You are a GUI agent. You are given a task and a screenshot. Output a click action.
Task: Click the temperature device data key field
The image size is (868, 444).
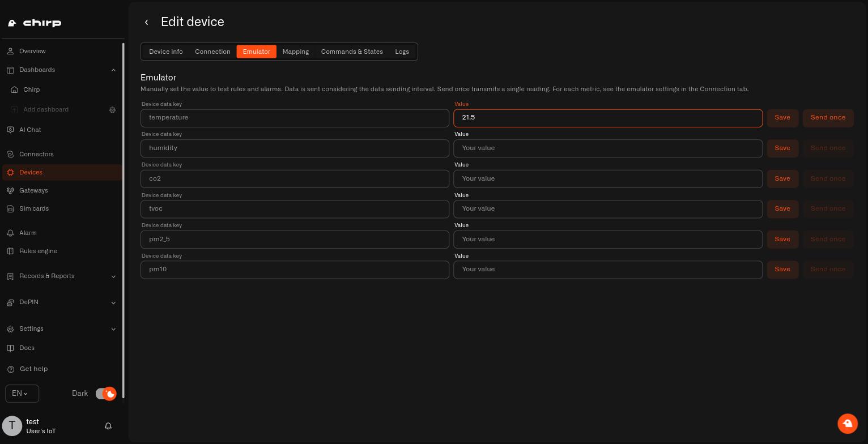point(295,118)
